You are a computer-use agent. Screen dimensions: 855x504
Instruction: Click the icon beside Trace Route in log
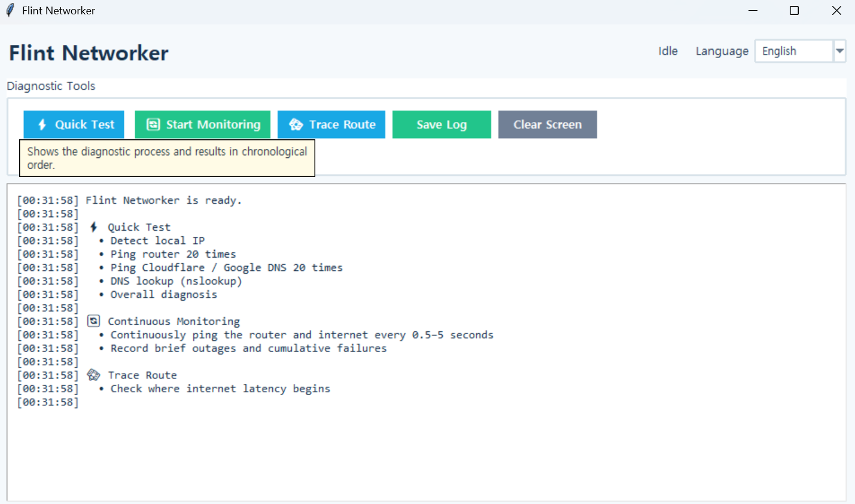pos(93,375)
